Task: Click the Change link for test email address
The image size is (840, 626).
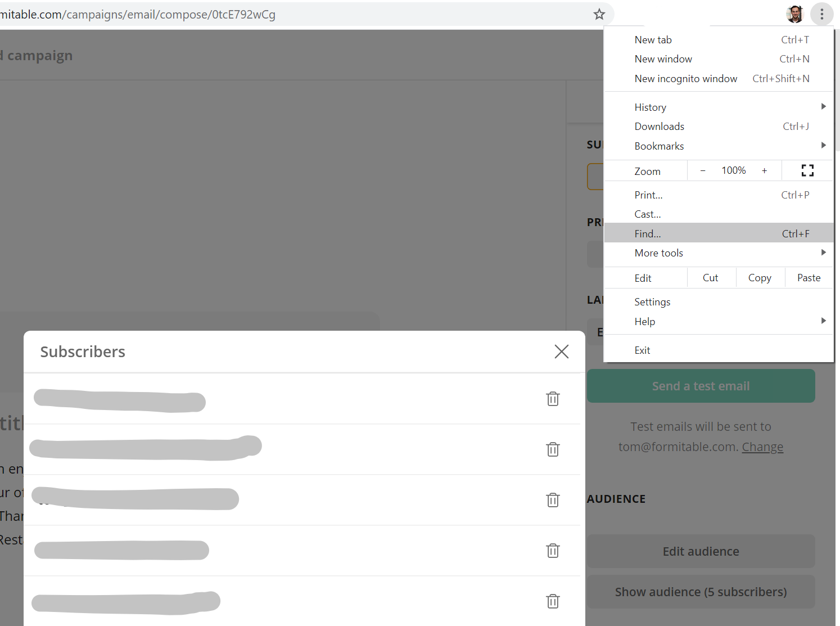Action: point(762,447)
